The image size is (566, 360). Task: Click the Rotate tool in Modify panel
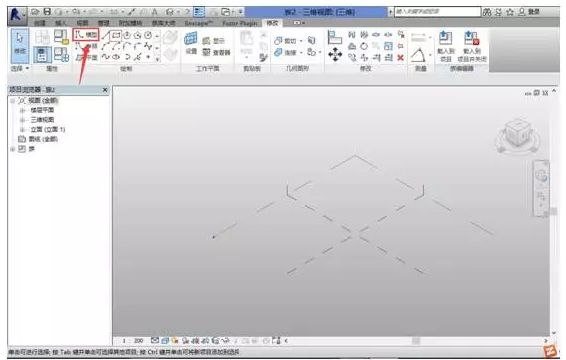364,46
